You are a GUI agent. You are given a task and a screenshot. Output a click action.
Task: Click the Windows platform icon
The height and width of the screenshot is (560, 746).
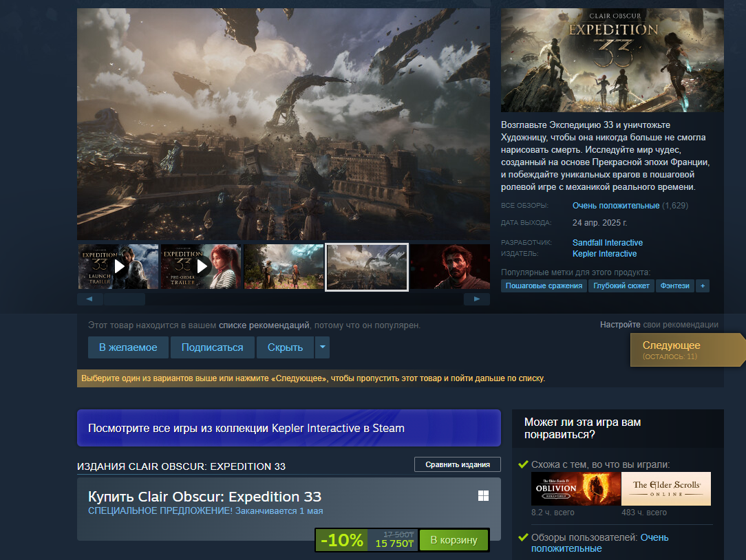click(483, 496)
